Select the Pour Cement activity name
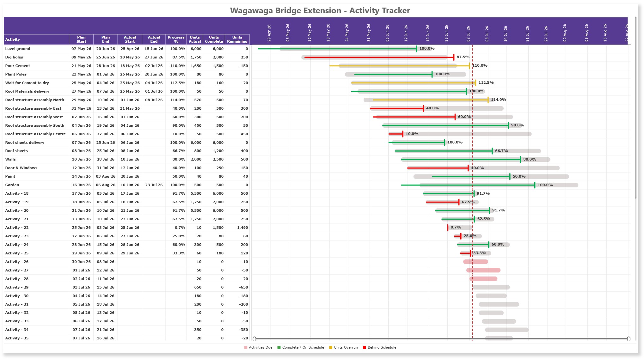The height and width of the screenshot is (359, 644). (17, 66)
